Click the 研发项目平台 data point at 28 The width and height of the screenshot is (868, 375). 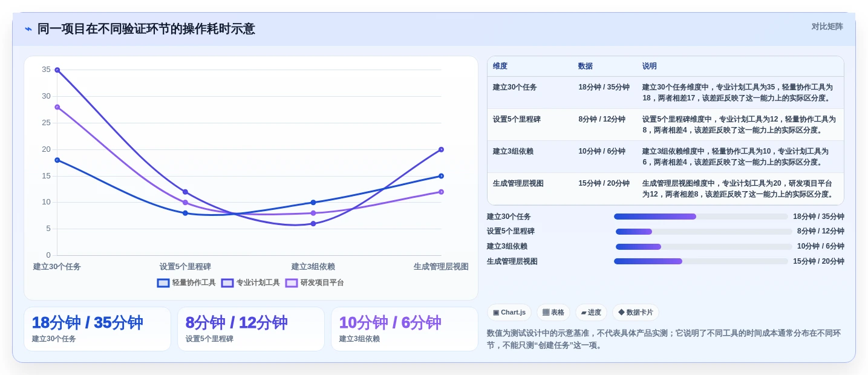click(x=57, y=107)
